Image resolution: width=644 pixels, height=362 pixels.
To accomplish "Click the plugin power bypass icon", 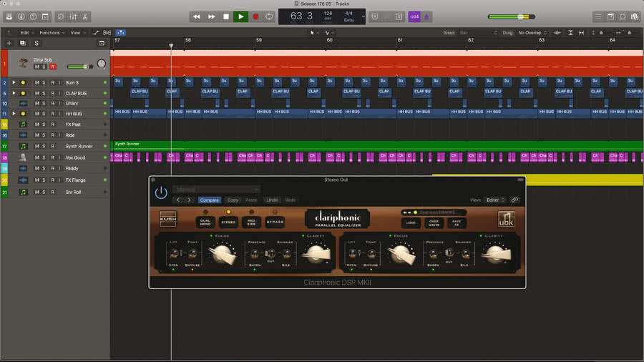I will [161, 192].
